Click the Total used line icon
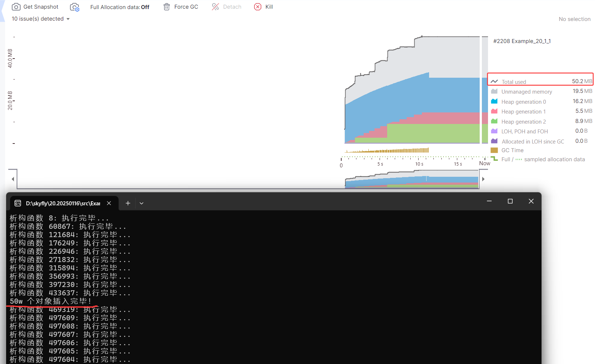Screen dimensions: 595x364 494,82
